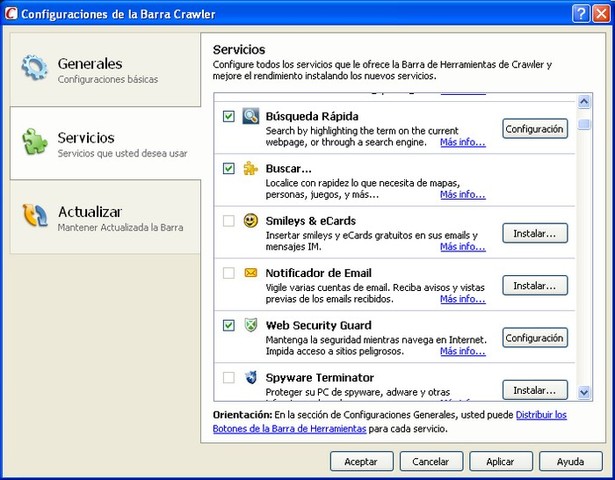Click the Aceptar button
Image resolution: width=615 pixels, height=480 pixels.
[361, 461]
